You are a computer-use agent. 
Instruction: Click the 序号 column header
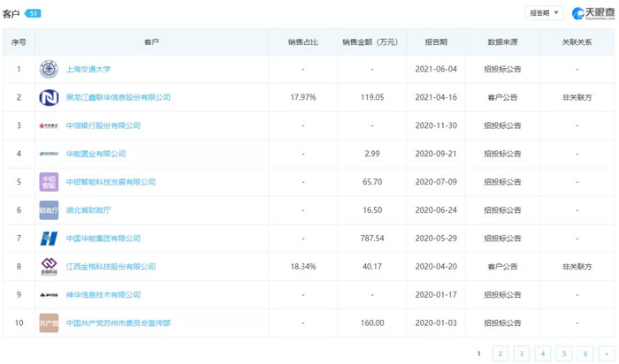coord(19,42)
